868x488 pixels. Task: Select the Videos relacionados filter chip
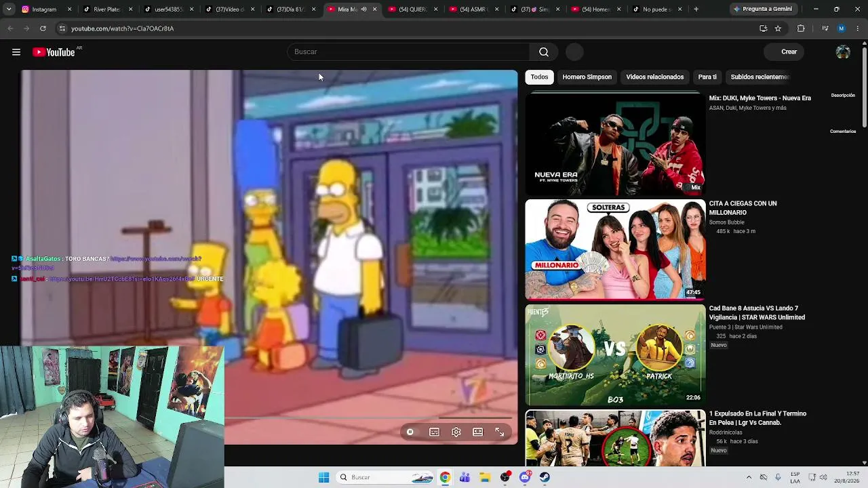pos(654,77)
